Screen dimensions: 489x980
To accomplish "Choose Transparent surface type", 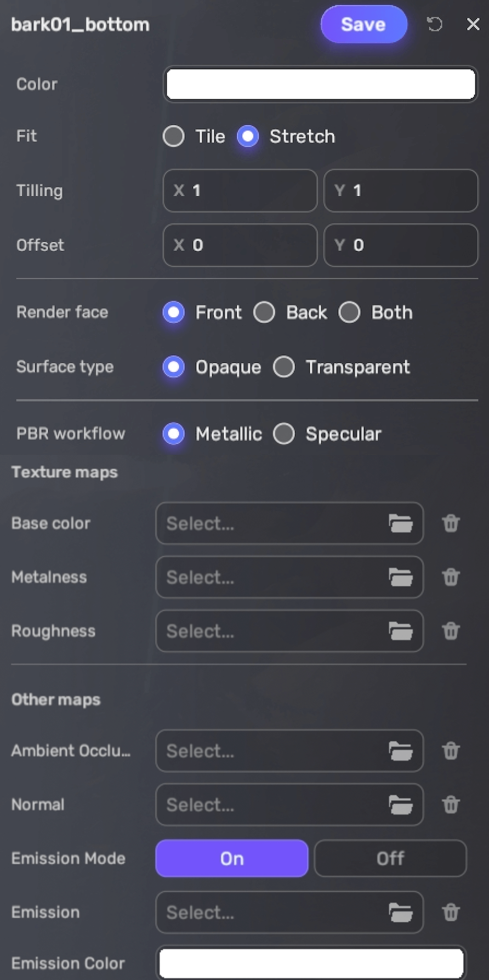I will tap(284, 367).
